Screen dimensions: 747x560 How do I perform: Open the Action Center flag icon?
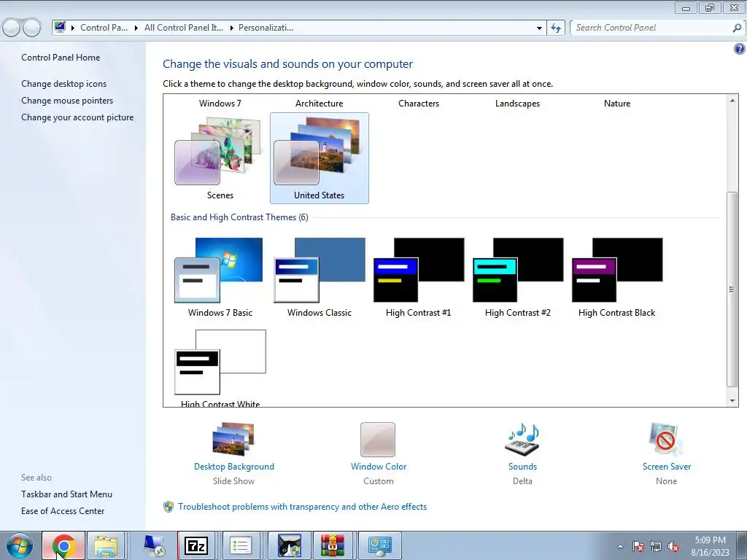coord(638,546)
